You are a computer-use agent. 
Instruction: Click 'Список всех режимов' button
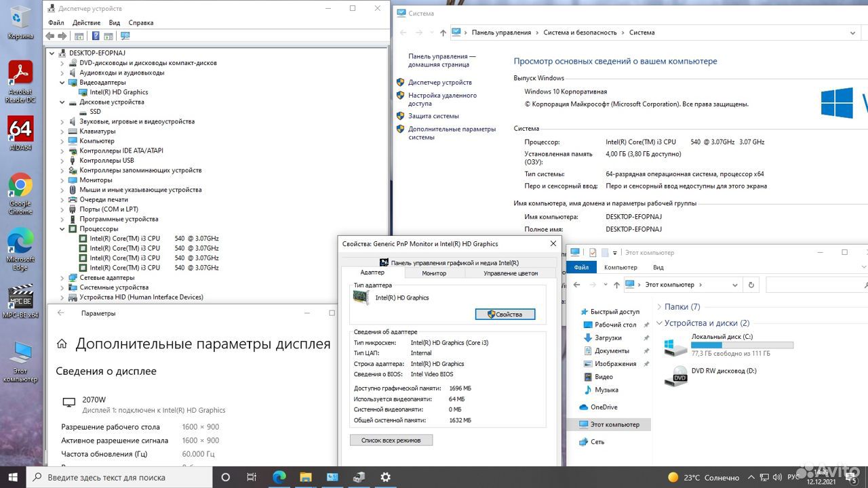pyautogui.click(x=391, y=441)
